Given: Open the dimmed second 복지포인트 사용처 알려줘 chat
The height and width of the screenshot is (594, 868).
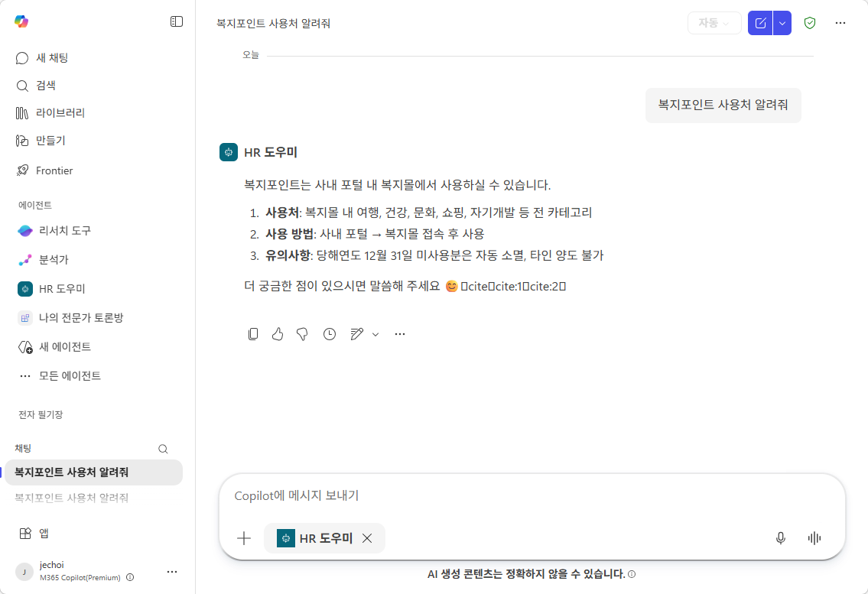Looking at the screenshot, I should (x=71, y=498).
